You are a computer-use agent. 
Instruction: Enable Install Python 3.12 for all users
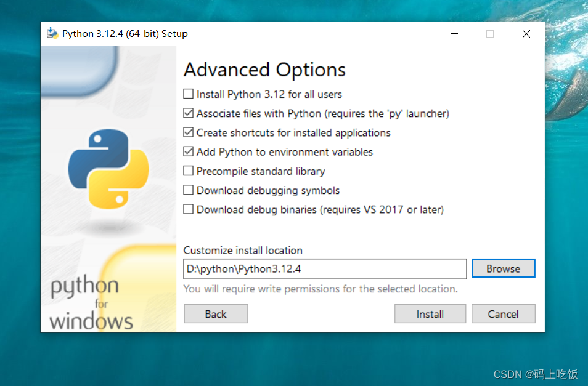coord(188,94)
